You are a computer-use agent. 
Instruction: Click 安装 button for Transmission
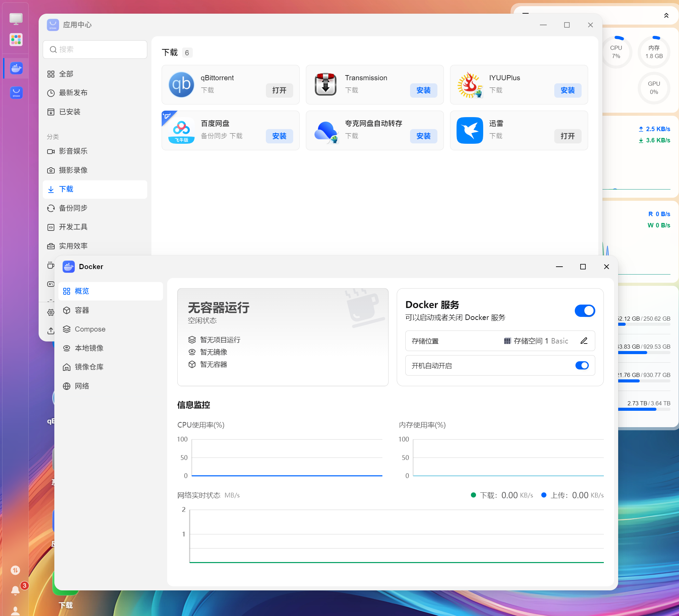[423, 90]
